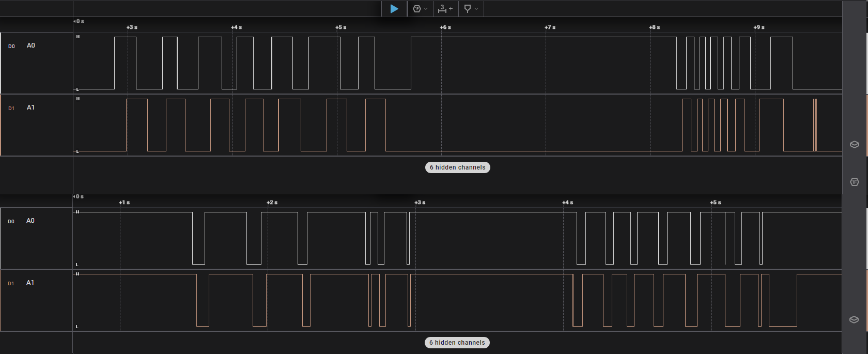Click the +8 s mark on the time ruler
Viewport: 868px width, 354px height.
[x=654, y=27]
